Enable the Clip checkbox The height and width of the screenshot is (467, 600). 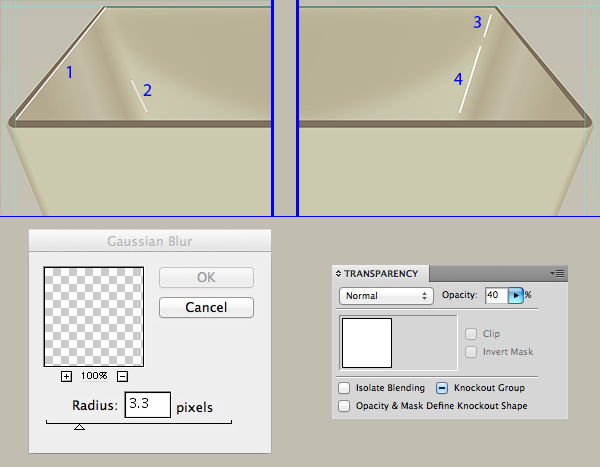tap(471, 334)
